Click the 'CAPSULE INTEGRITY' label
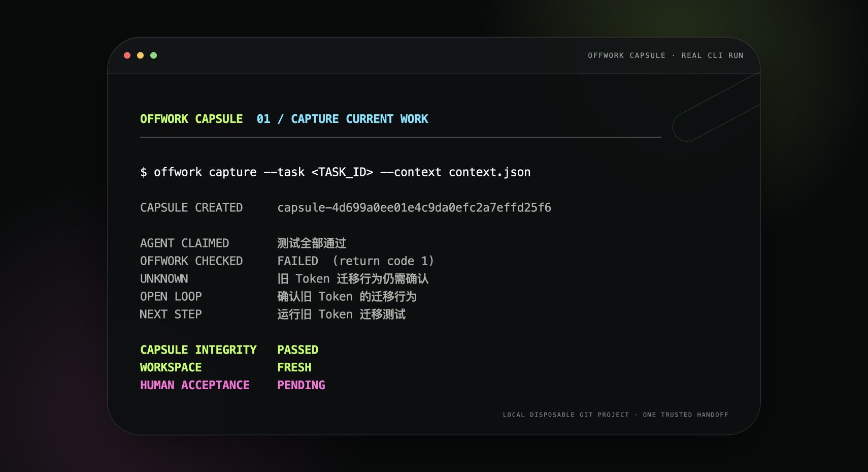Screen dimensions: 868x472 (198, 350)
